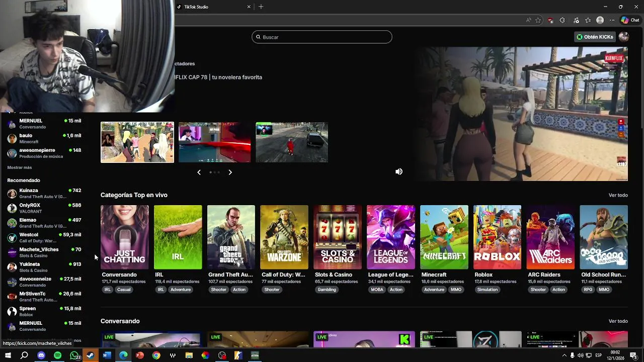Open ARC Raiders category card
This screenshot has height=362, width=644.
coord(550,237)
